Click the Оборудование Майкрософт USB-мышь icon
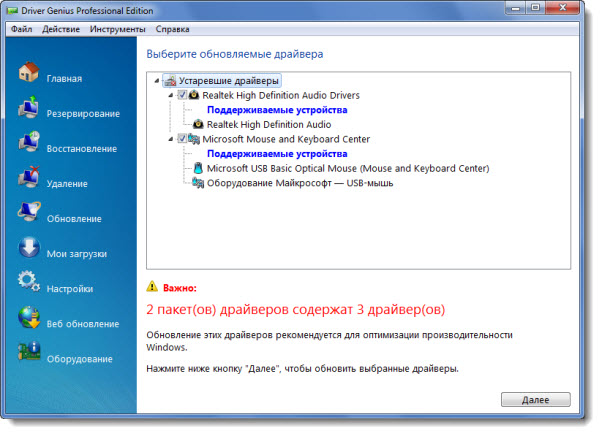This screenshot has height=434, width=600. [x=198, y=183]
